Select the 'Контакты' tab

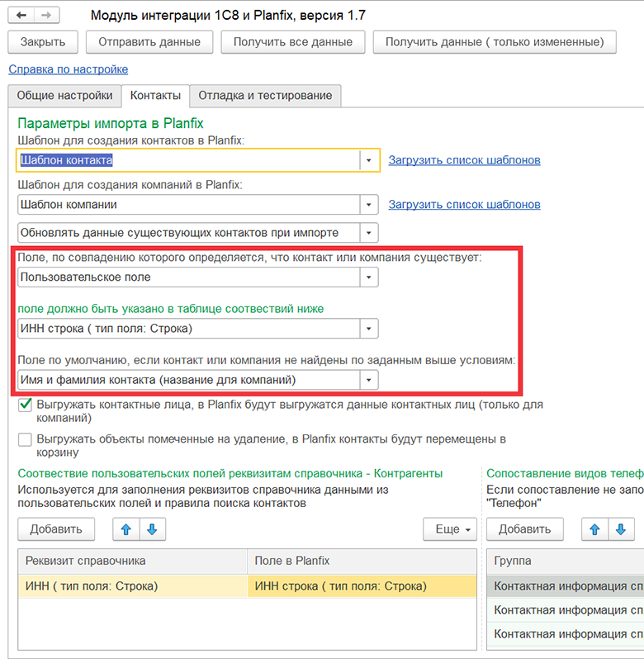(x=155, y=96)
